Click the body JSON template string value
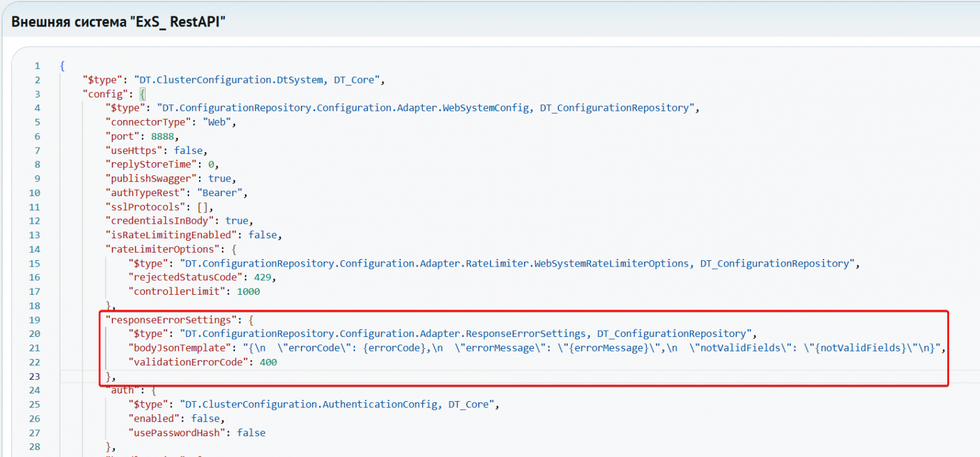The height and width of the screenshot is (457, 980). click(x=591, y=348)
